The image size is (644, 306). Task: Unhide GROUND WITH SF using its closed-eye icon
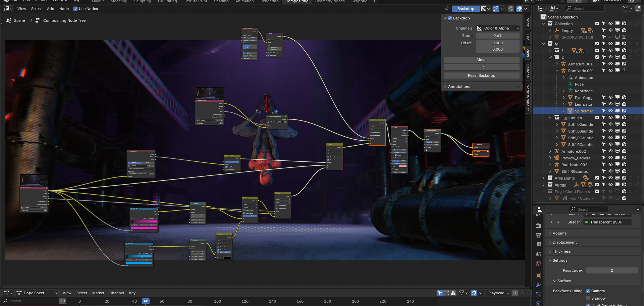point(610,37)
